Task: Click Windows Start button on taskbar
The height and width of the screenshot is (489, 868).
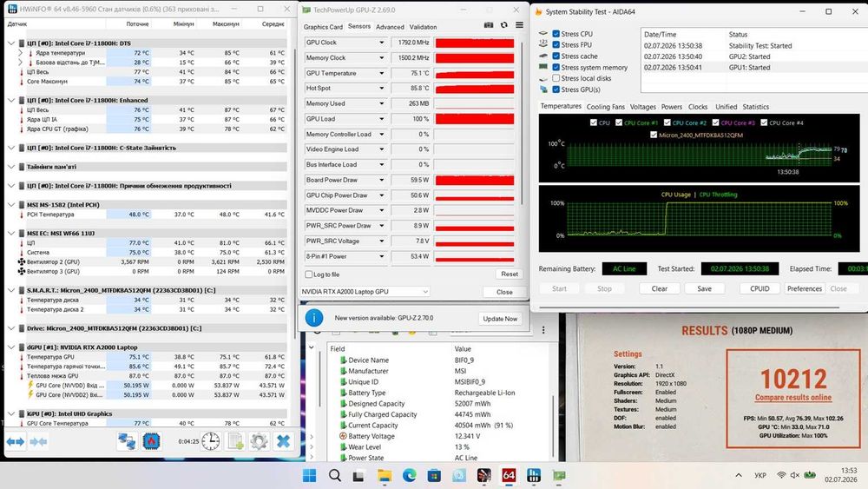Action: pyautogui.click(x=310, y=475)
